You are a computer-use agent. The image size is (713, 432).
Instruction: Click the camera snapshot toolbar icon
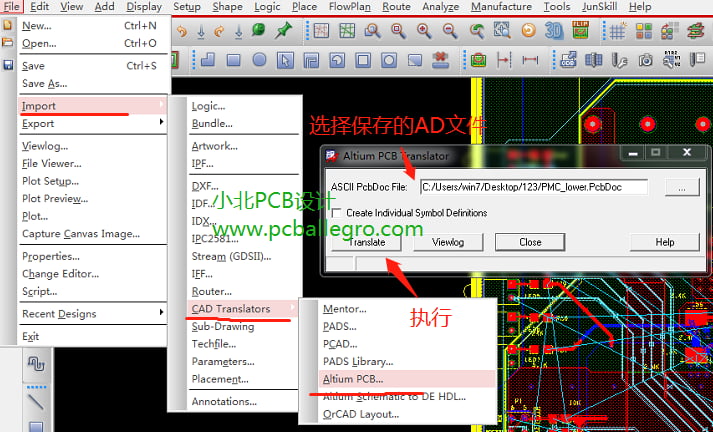tap(645, 60)
